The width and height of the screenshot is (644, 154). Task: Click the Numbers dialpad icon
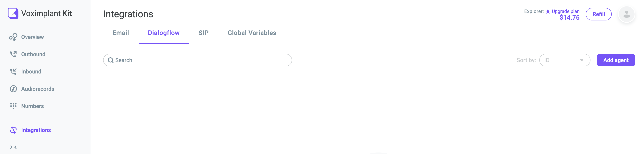pos(13,106)
